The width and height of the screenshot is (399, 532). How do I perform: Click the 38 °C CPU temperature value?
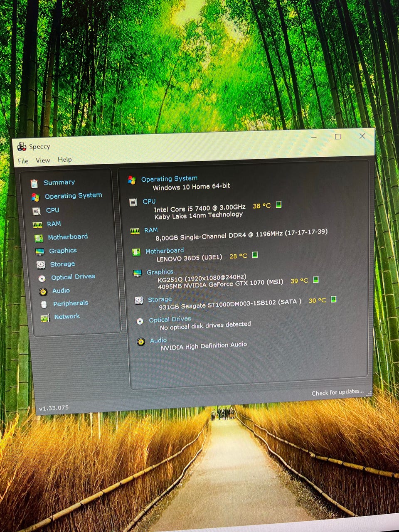tap(262, 206)
